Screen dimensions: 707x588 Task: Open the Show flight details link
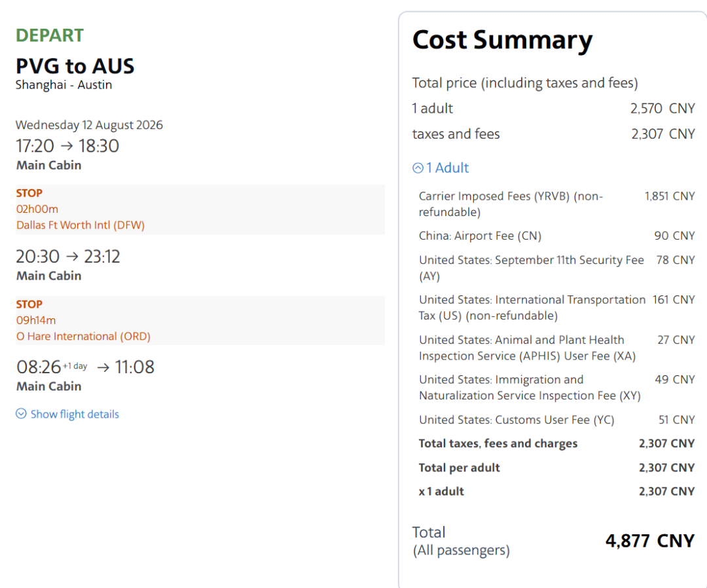point(75,414)
